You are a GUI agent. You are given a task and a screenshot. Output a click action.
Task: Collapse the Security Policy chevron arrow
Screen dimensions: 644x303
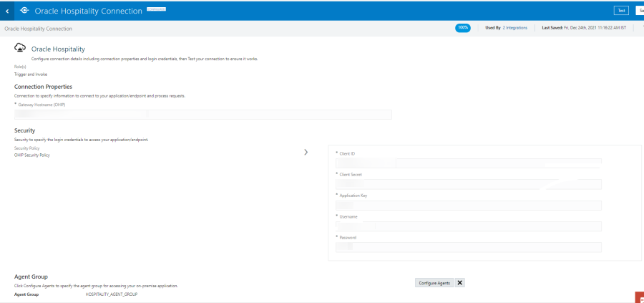point(306,152)
